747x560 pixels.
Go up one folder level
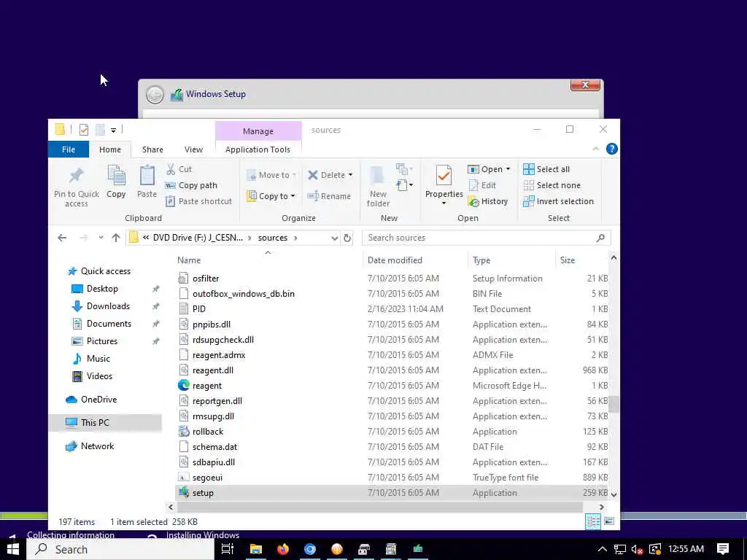[x=116, y=238]
